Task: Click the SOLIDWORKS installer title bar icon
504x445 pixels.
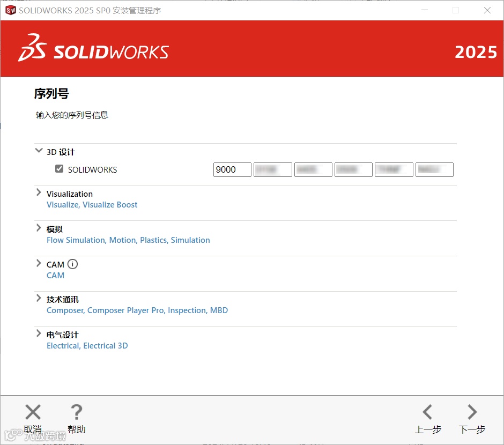Action: click(11, 10)
